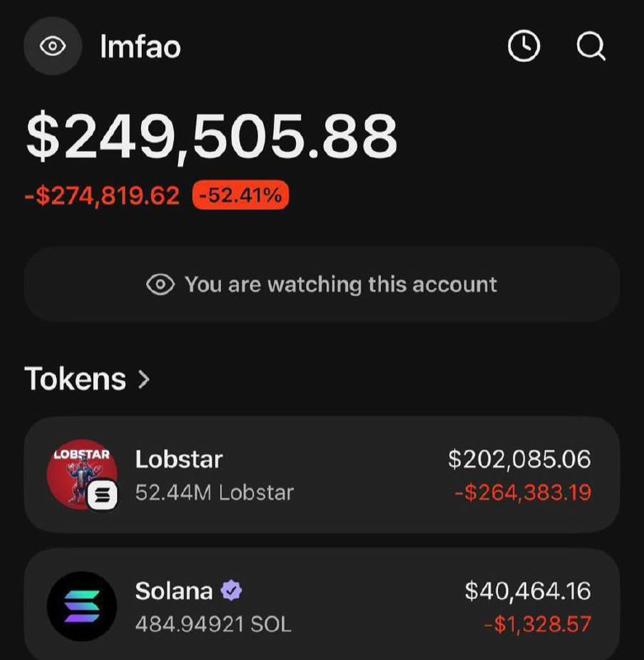The width and height of the screenshot is (644, 660).
Task: Click the Lobstar token logo
Action: 81,474
